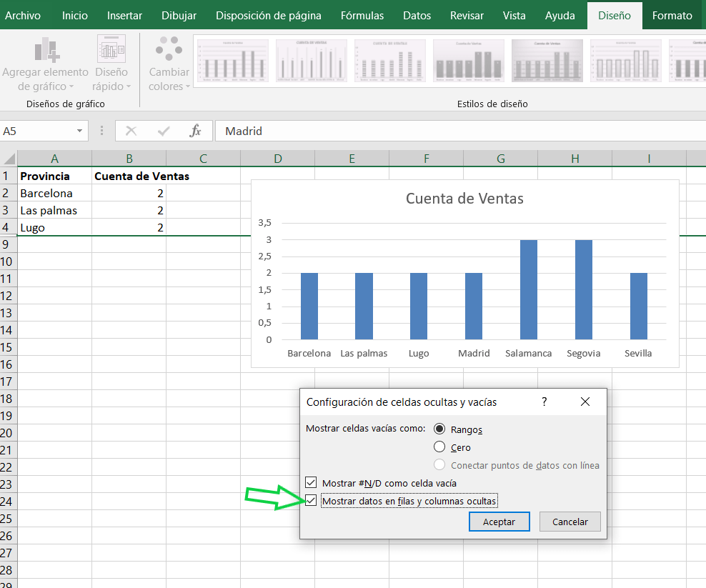Open the Vista tab

point(514,15)
